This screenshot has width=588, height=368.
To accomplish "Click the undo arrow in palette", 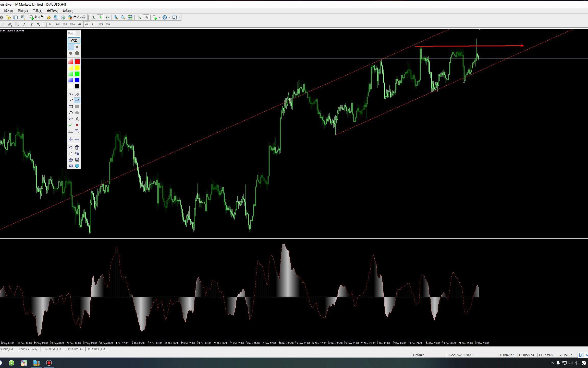I will click(71, 147).
